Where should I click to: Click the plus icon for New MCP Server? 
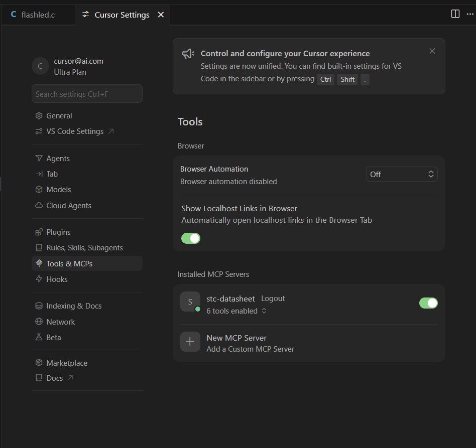pos(190,342)
